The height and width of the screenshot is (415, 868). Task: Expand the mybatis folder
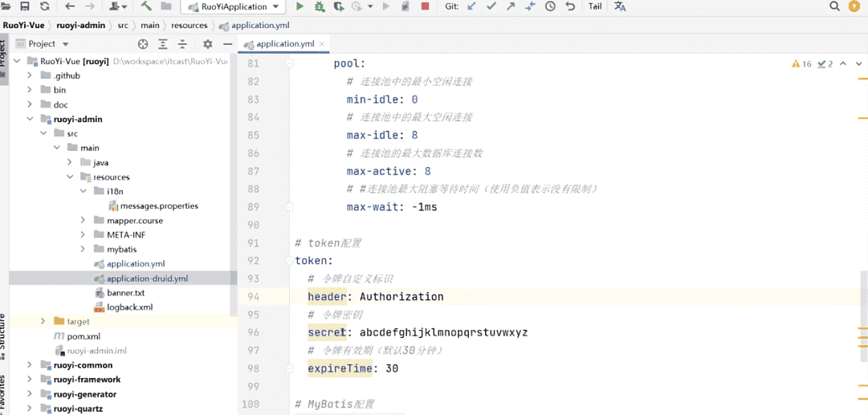tap(84, 250)
